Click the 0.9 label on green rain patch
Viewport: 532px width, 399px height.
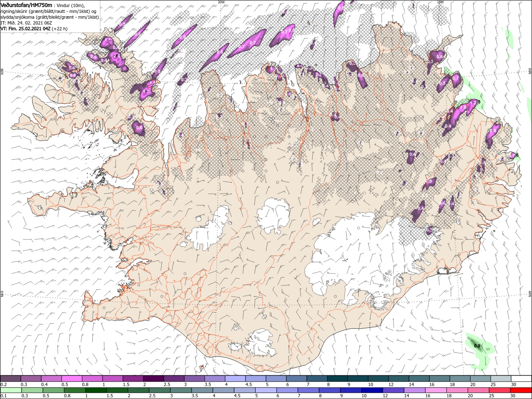477,346
